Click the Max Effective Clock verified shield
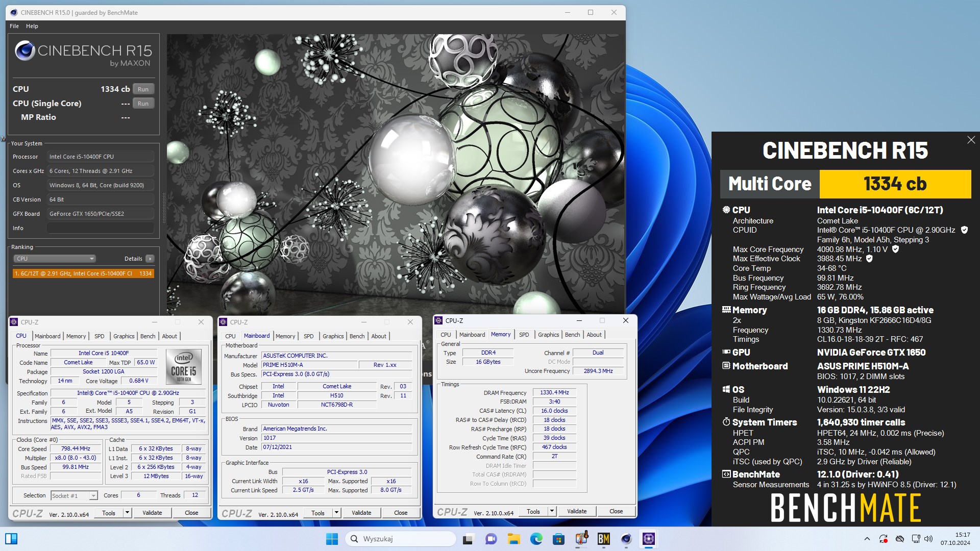 pyautogui.click(x=869, y=259)
